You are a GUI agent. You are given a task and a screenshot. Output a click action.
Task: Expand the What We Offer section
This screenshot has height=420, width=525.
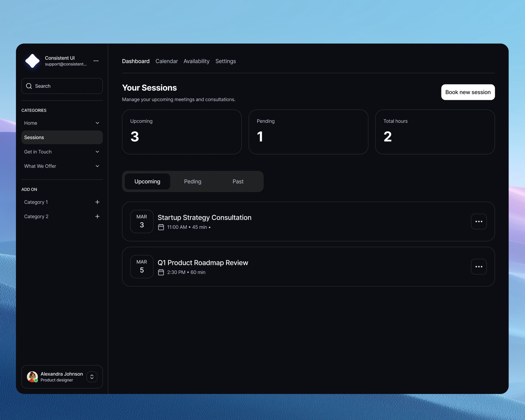97,166
